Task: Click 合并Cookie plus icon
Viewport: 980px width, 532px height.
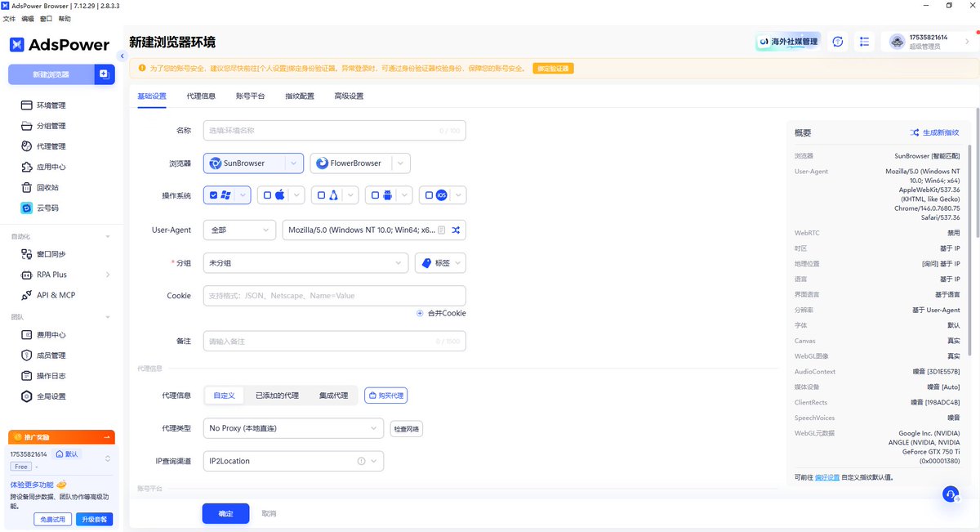Action: tap(421, 313)
